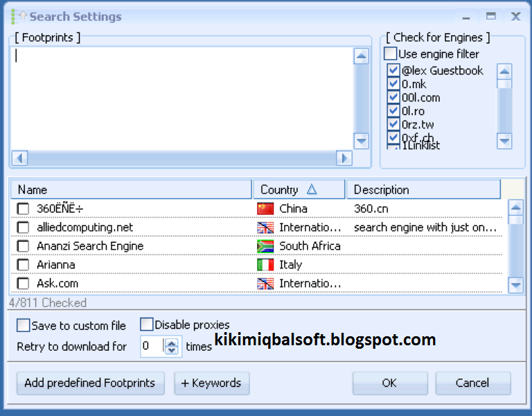Click the retry times number field

152,346
